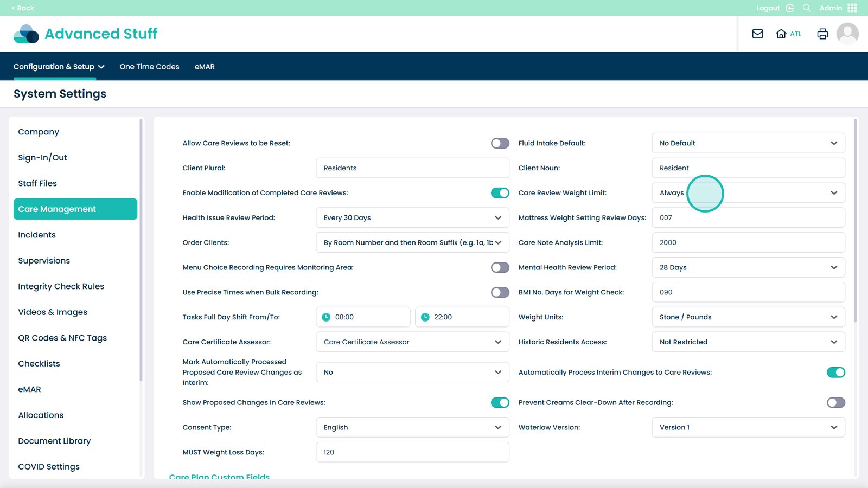
Task: Open Health Issue Review Period dropdown
Action: coord(412,218)
